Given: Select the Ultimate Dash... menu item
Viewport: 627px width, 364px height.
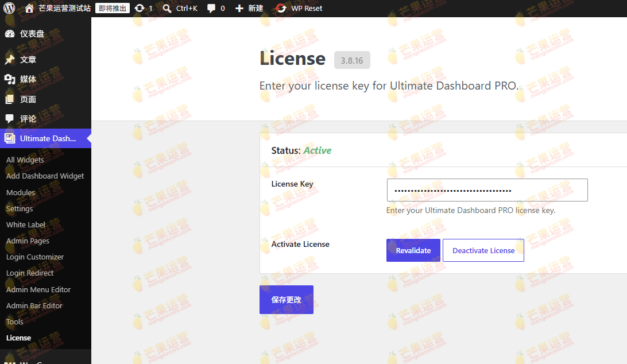Looking at the screenshot, I should coord(45,138).
